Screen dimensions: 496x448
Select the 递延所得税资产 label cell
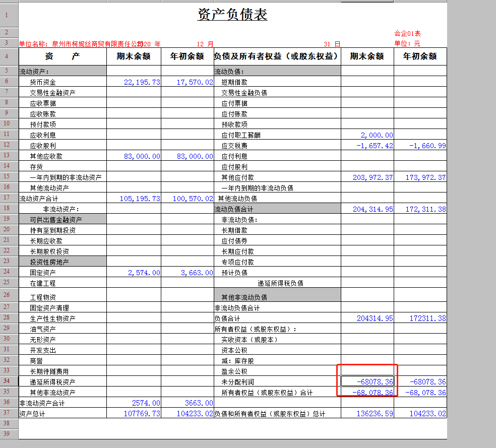63,381
